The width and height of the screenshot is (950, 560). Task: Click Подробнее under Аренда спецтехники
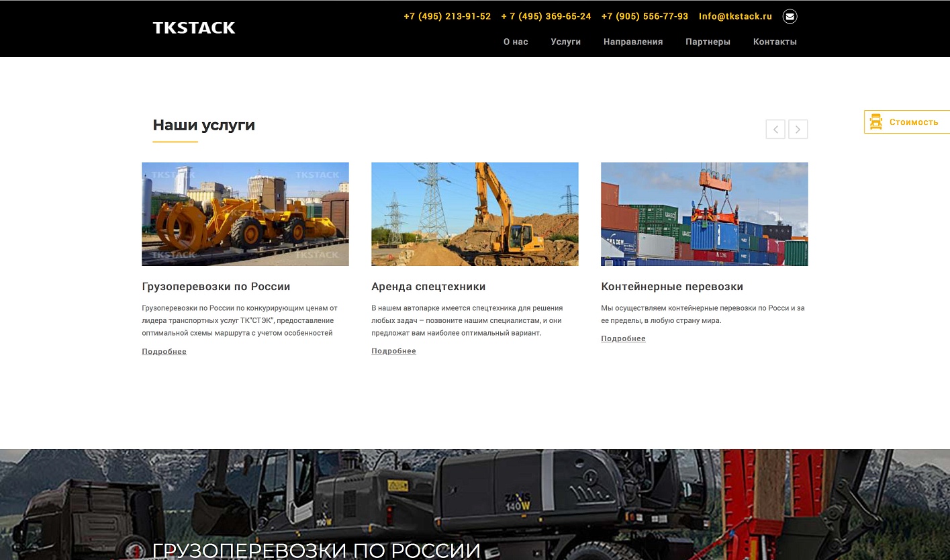[x=393, y=351]
